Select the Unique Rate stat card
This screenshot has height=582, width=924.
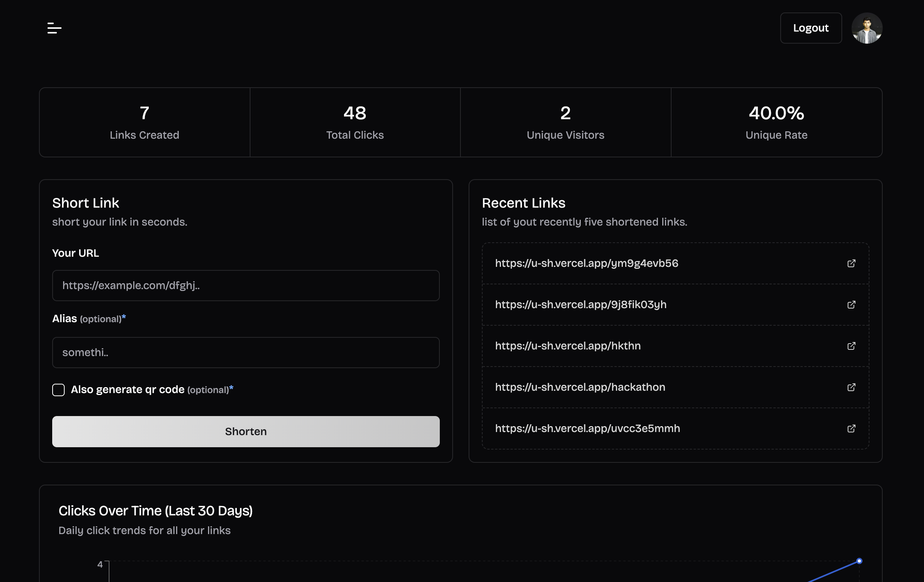[x=776, y=122]
